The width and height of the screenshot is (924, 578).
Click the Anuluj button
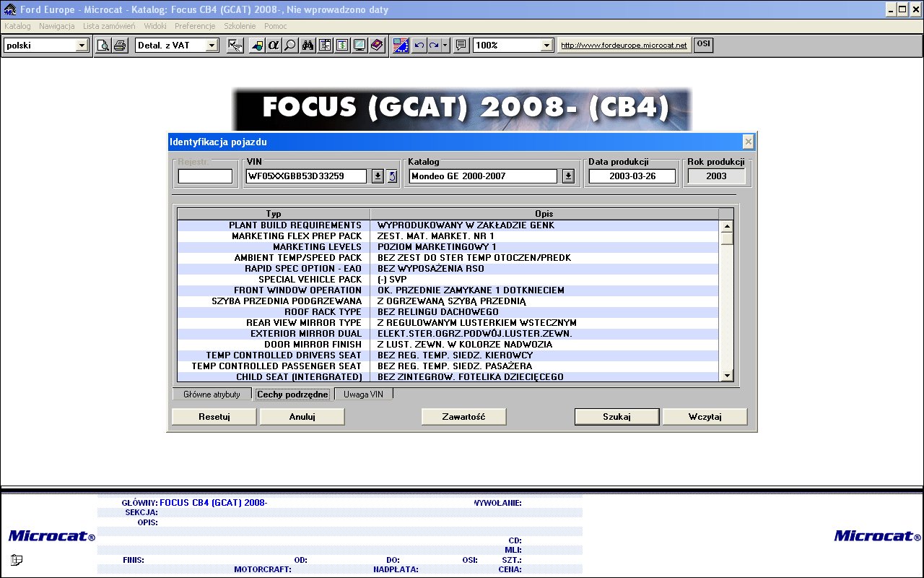pyautogui.click(x=302, y=417)
